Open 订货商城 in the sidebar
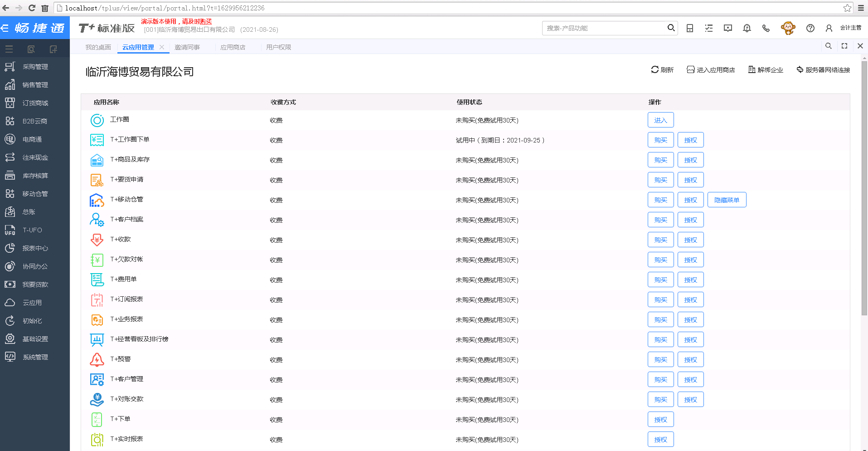 35,103
